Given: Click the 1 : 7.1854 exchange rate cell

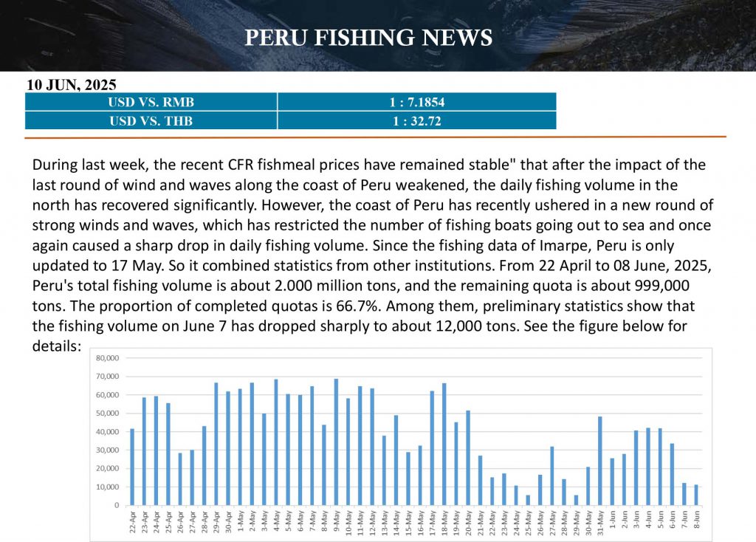Looking at the screenshot, I should pos(417,102).
